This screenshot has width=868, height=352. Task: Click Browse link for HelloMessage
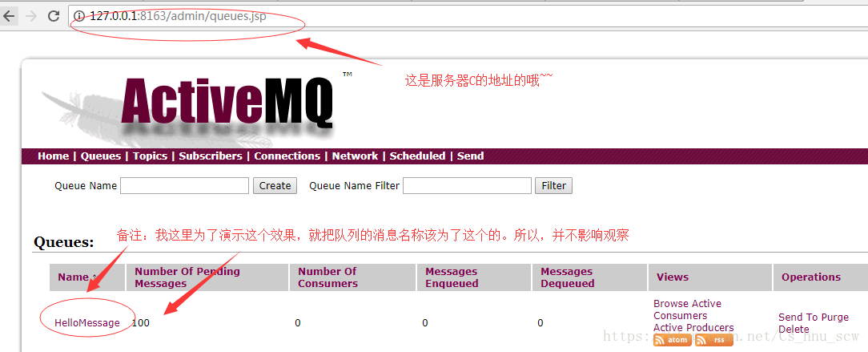tap(670, 304)
